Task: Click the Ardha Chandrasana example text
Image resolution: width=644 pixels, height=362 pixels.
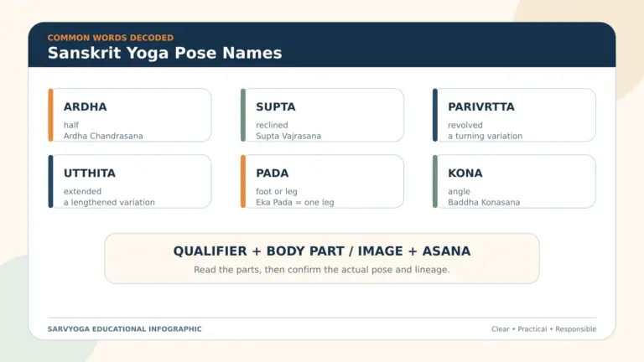Action: click(x=103, y=136)
